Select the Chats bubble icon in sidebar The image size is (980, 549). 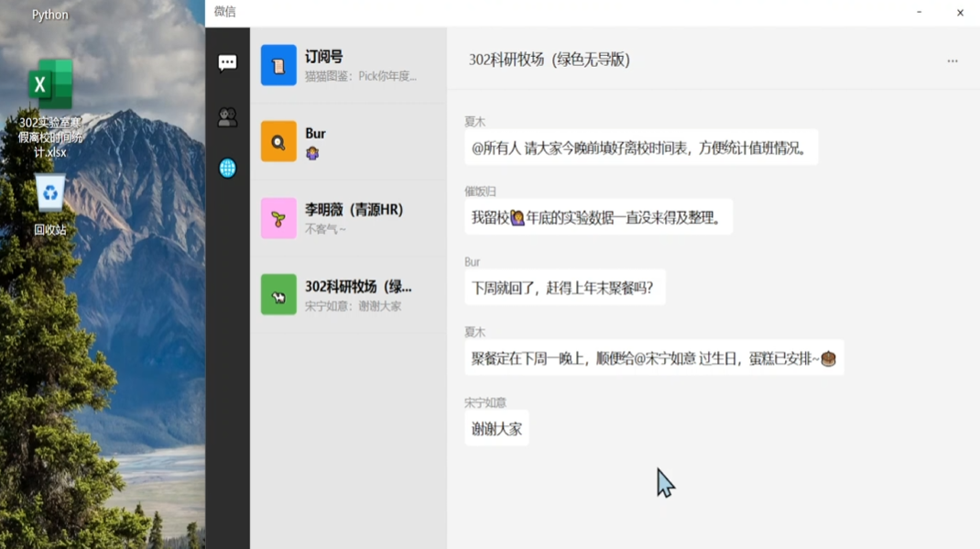(x=226, y=62)
